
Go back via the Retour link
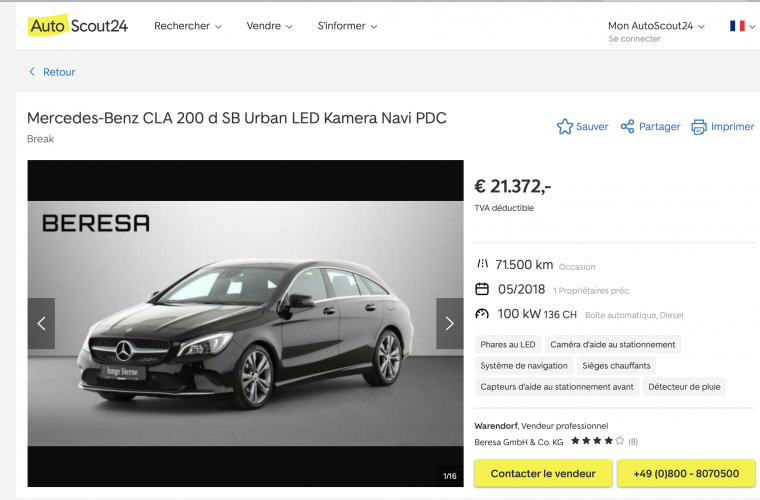pos(59,72)
